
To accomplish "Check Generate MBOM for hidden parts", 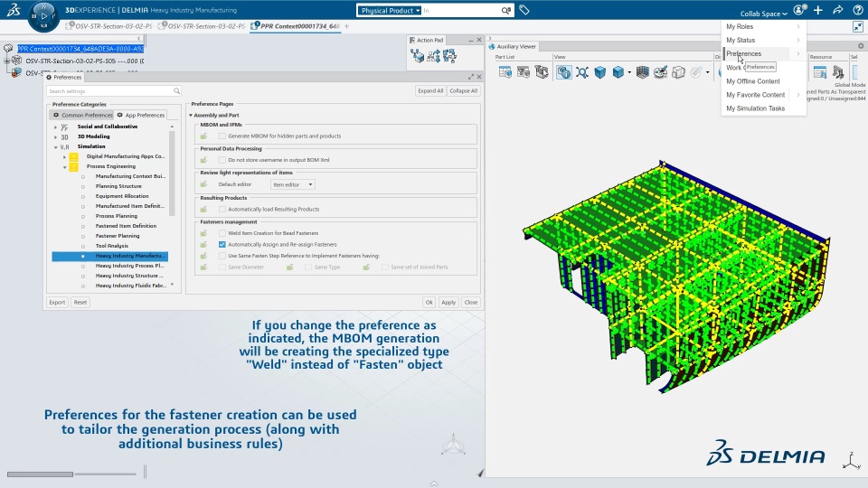I will point(222,136).
